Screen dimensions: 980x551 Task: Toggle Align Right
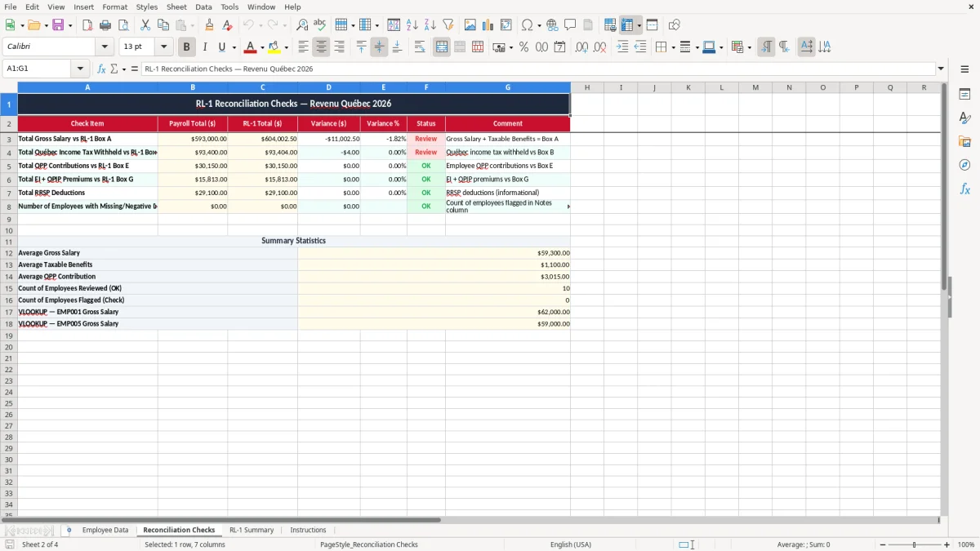[x=339, y=47]
